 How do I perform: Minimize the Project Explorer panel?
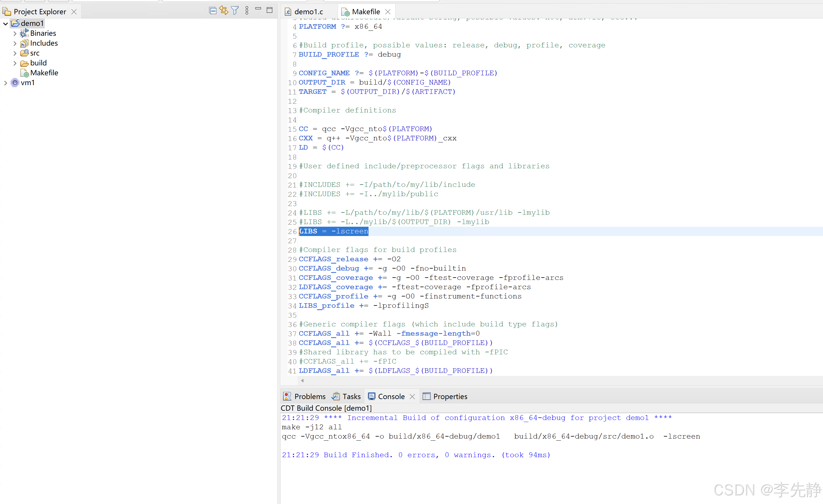pyautogui.click(x=258, y=9)
